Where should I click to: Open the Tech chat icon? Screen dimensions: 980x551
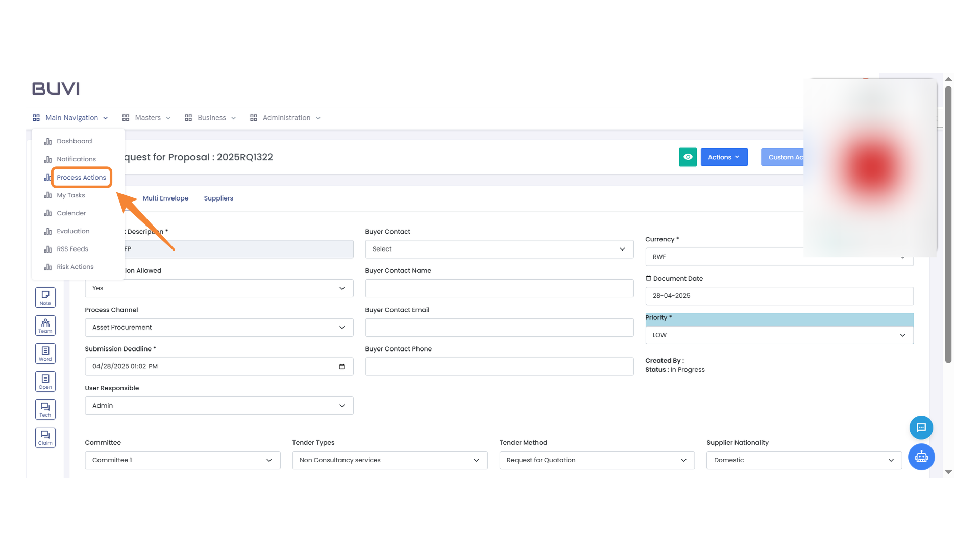pyautogui.click(x=45, y=409)
